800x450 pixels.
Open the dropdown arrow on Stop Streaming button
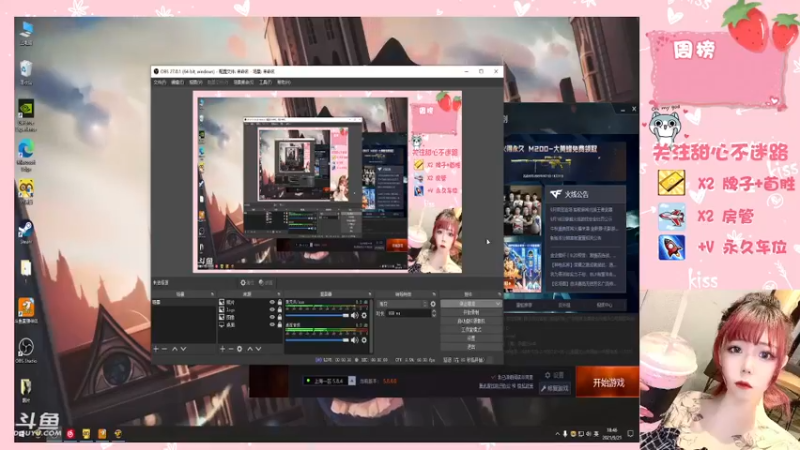click(x=497, y=304)
